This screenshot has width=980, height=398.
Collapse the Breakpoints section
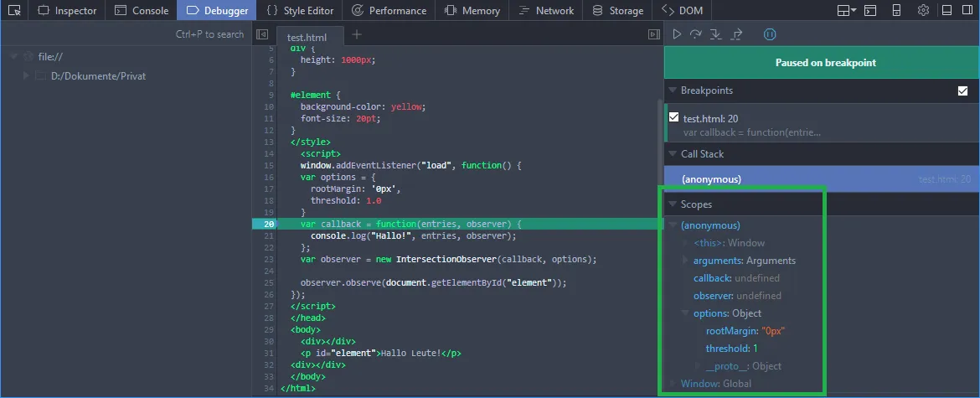click(x=673, y=90)
